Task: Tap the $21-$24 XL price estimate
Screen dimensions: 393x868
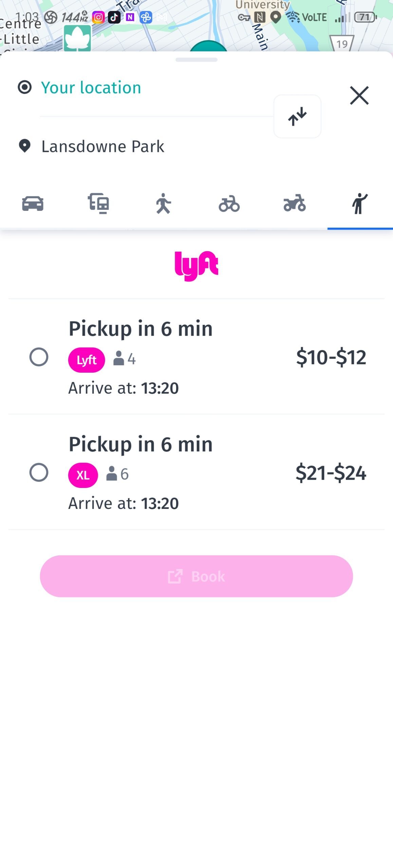Action: click(x=331, y=473)
